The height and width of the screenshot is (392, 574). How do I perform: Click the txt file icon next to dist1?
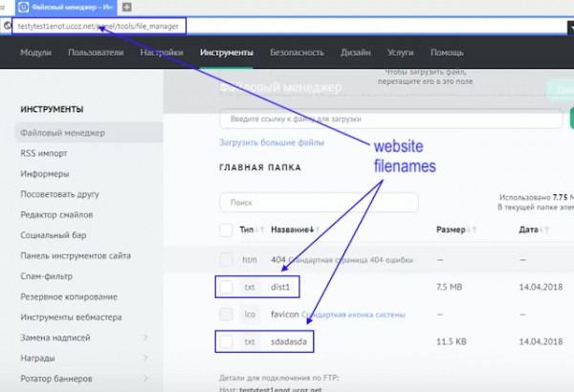[250, 287]
